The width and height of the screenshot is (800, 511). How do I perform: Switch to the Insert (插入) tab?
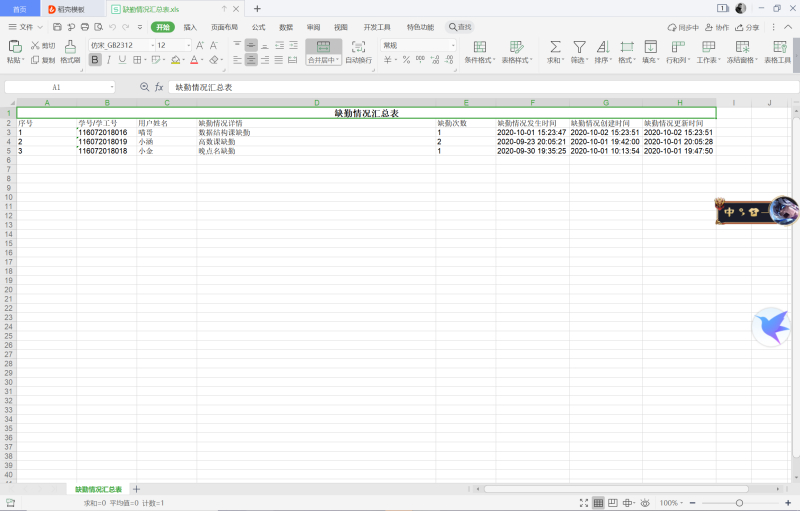[190, 27]
